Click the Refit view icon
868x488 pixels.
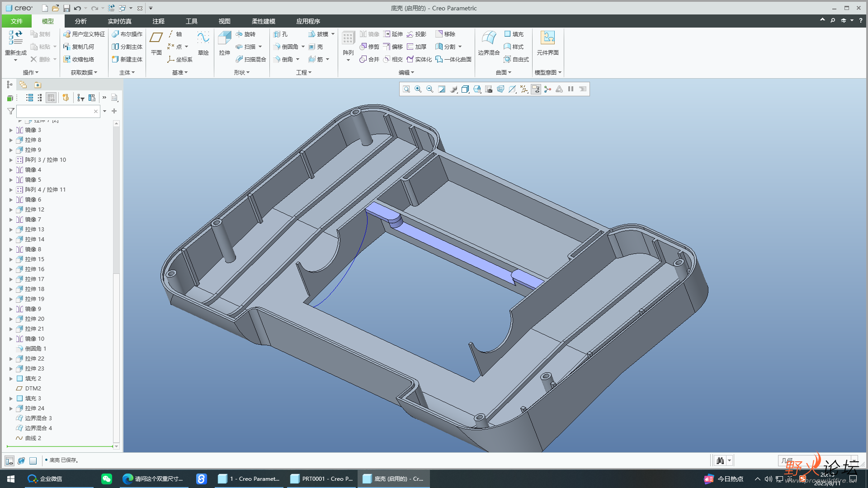tap(406, 89)
